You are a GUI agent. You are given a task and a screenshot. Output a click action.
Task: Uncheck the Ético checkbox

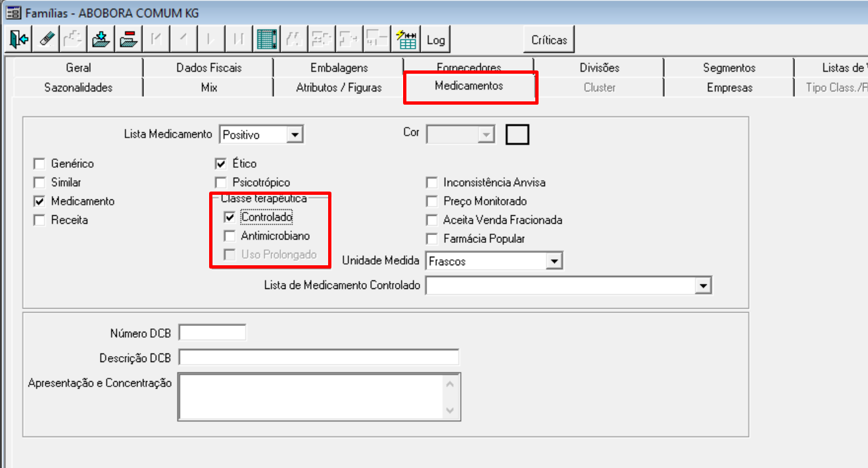point(220,164)
